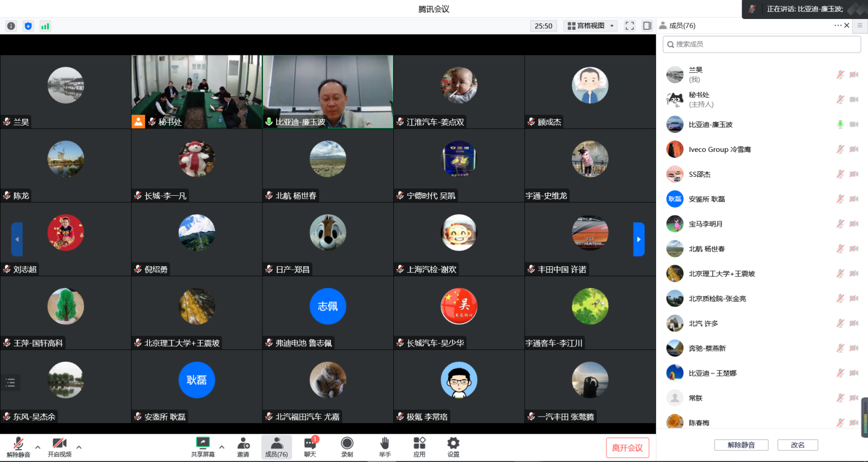Screen dimensions: 868x462
Task: Open the meeting info icon
Action: pos(11,26)
